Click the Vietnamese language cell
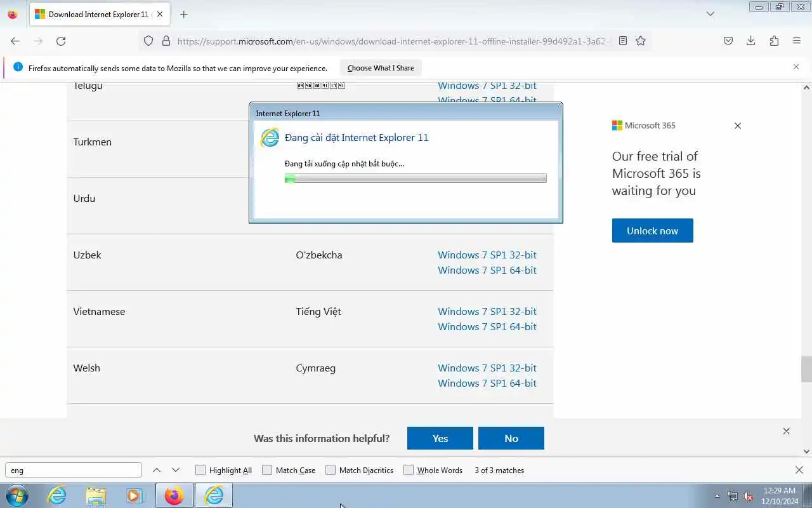This screenshot has width=812, height=508. (99, 311)
